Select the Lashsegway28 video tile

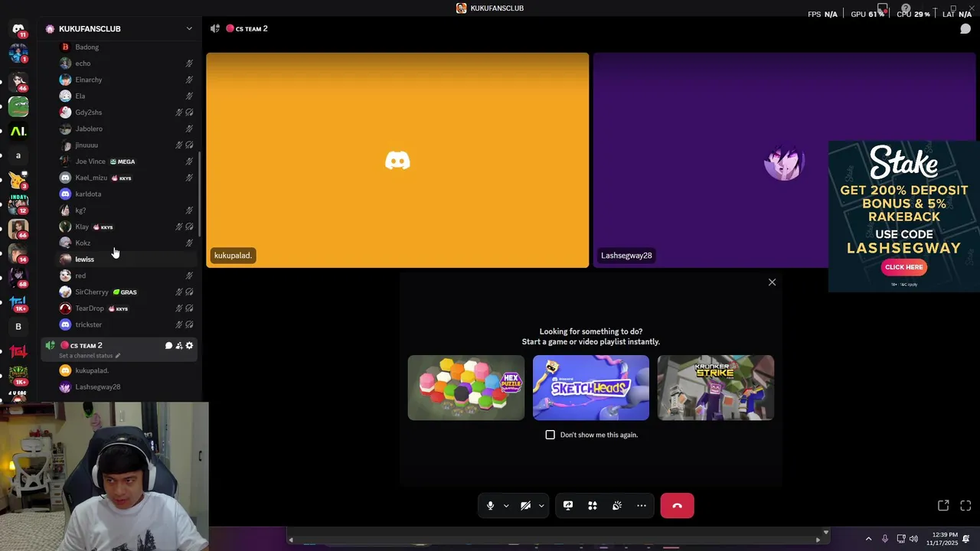785,160
